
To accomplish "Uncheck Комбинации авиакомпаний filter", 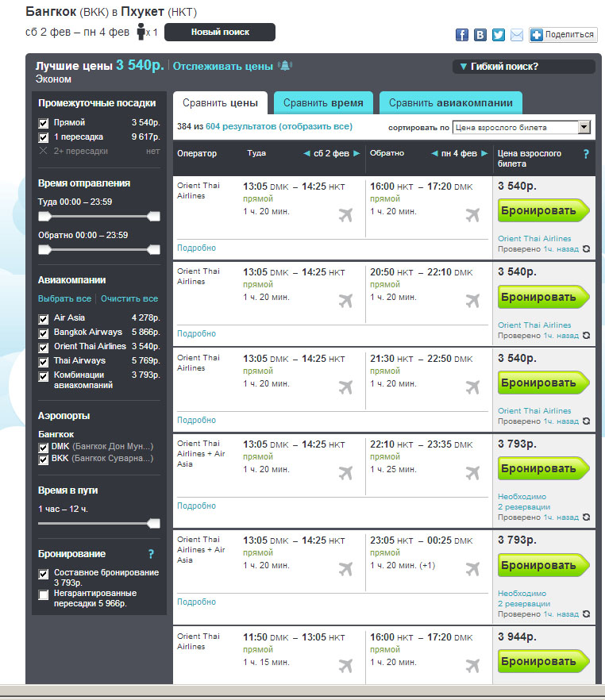I will (44, 376).
